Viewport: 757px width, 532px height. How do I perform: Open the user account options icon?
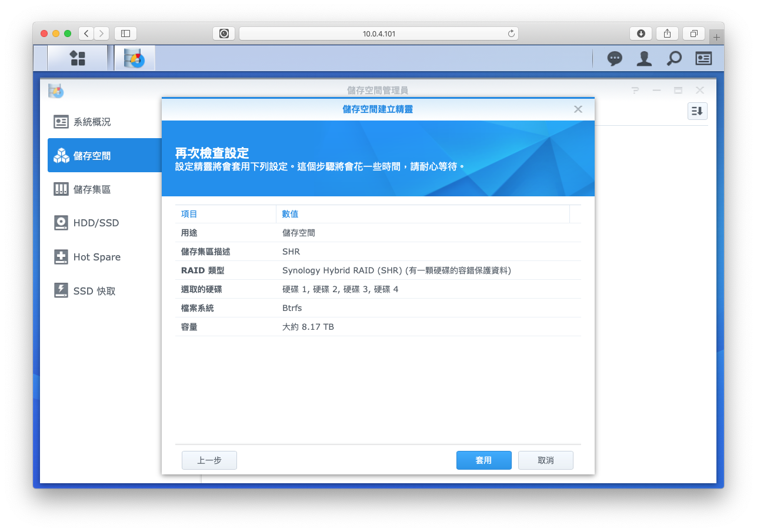644,58
